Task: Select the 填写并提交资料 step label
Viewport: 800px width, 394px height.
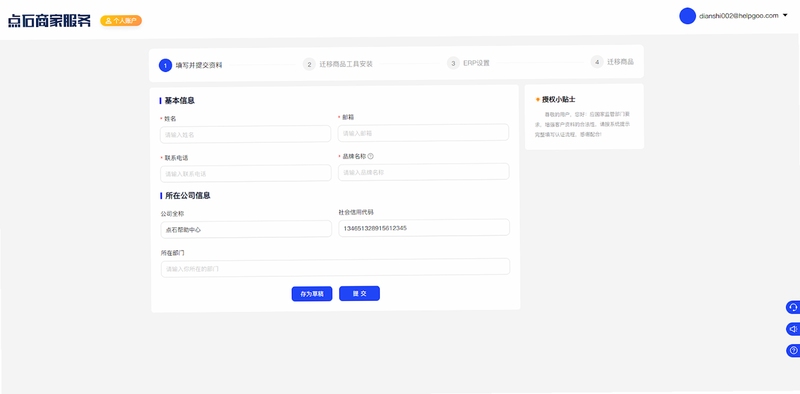Action: point(199,65)
